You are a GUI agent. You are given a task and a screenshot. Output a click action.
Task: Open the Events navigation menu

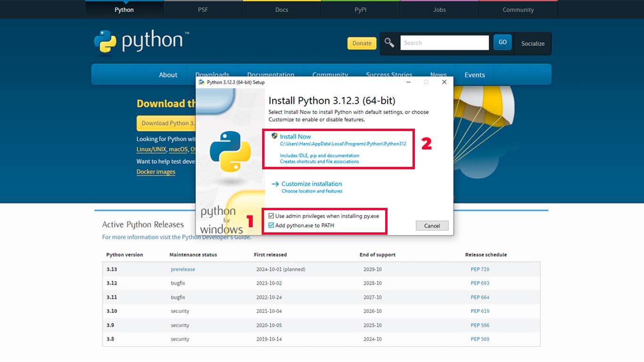474,75
